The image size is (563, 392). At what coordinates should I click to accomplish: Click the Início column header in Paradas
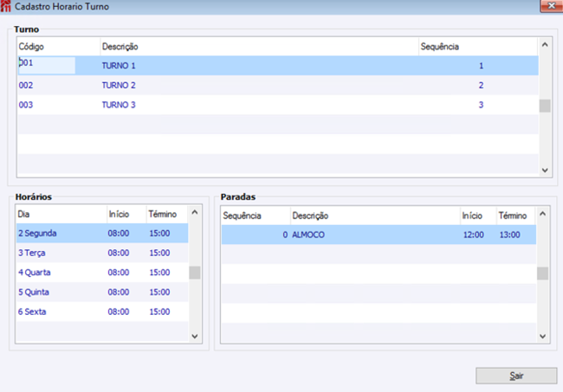(x=479, y=216)
